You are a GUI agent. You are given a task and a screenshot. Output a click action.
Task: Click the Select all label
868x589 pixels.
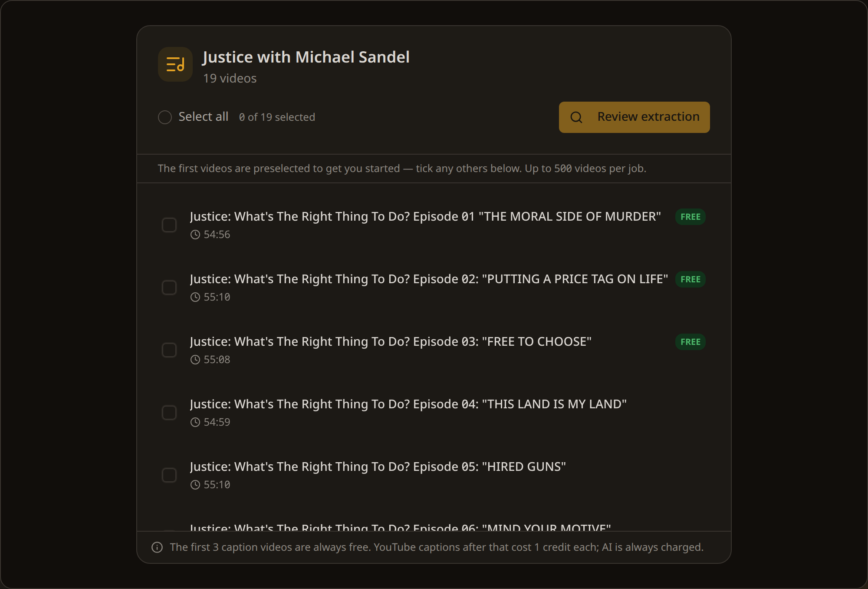tap(203, 117)
